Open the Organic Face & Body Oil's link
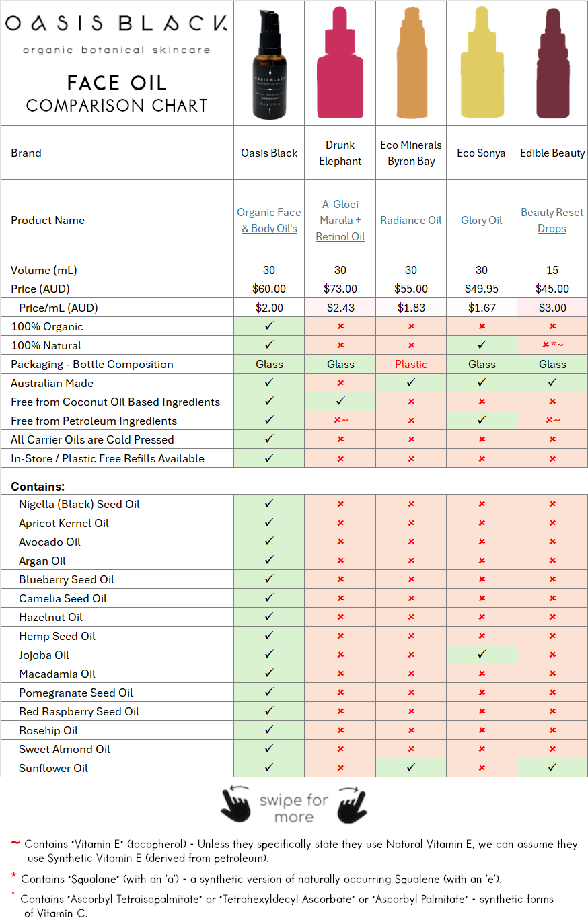This screenshot has height=922, width=588. click(268, 220)
